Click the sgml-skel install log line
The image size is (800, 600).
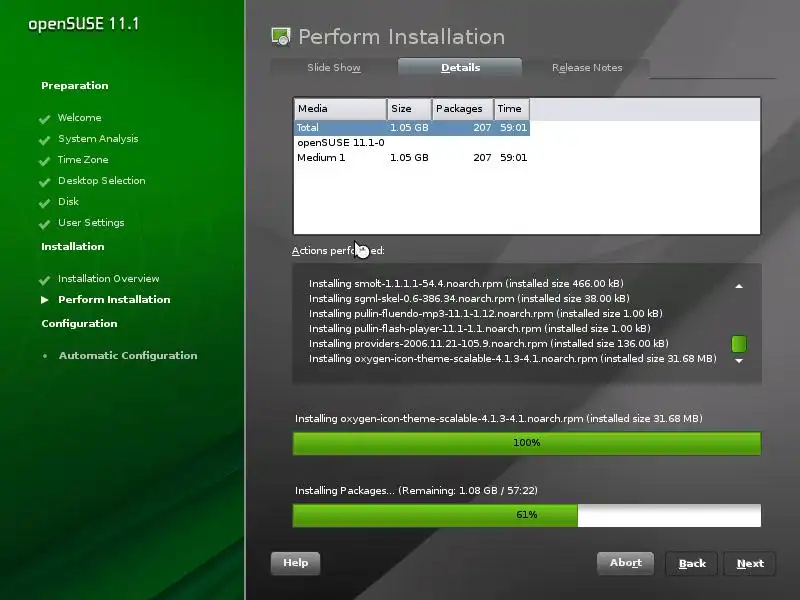point(469,298)
